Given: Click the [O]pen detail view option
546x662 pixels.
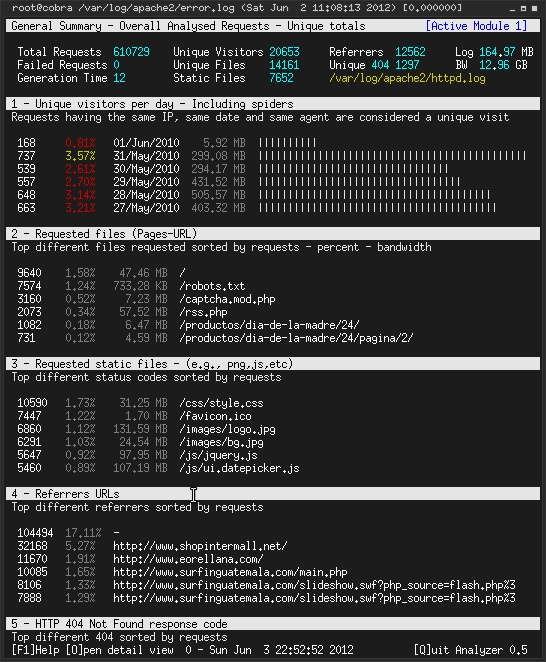Looking at the screenshot, I should click(x=120, y=650).
